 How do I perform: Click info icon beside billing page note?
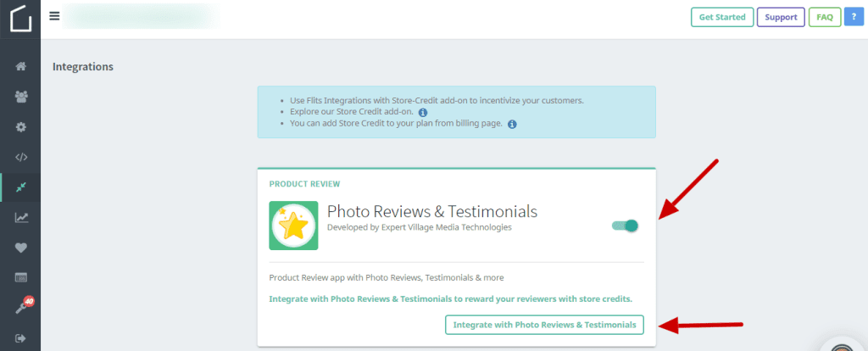pos(512,124)
